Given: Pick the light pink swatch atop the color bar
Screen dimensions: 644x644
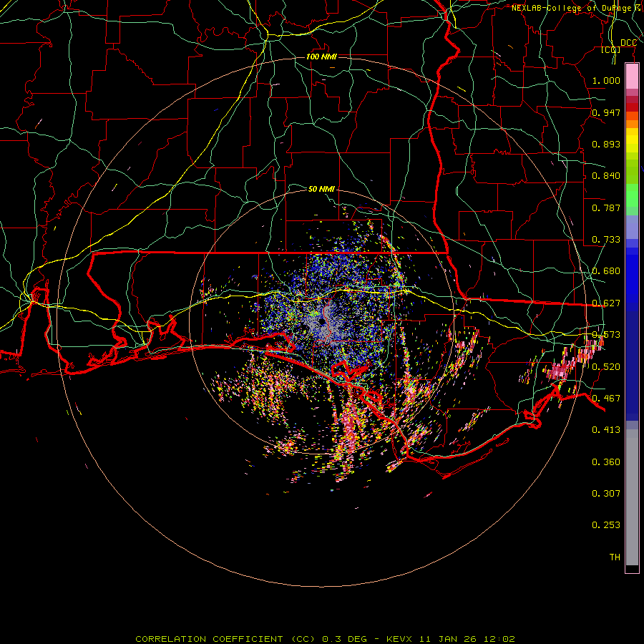Looking at the screenshot, I should [x=632, y=77].
